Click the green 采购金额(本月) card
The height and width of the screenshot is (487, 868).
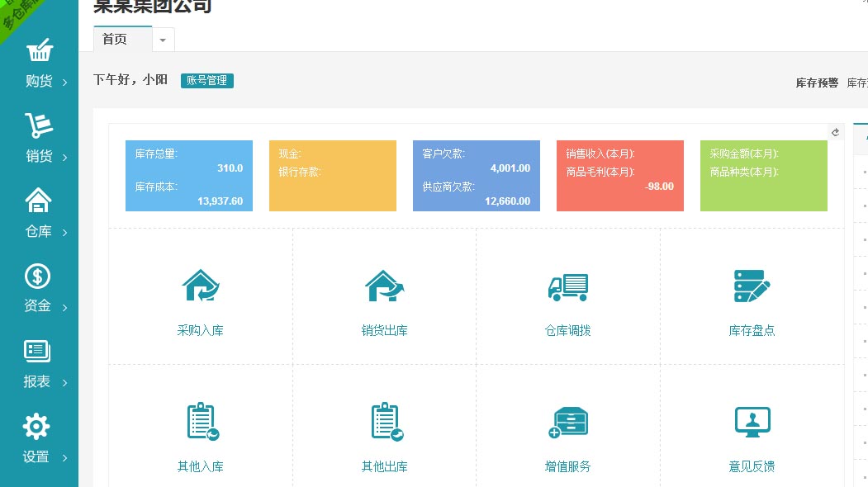coord(764,176)
